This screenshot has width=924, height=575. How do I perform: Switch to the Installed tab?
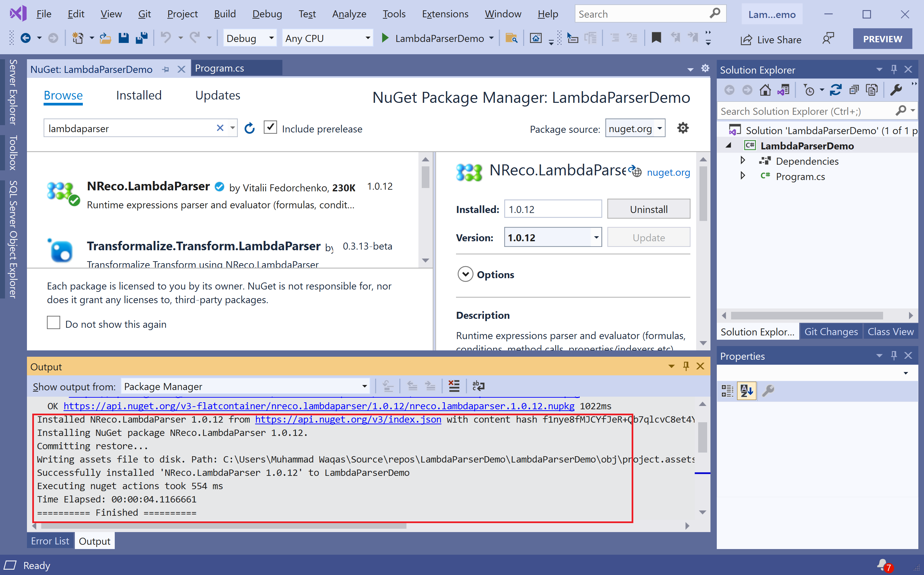(x=139, y=95)
